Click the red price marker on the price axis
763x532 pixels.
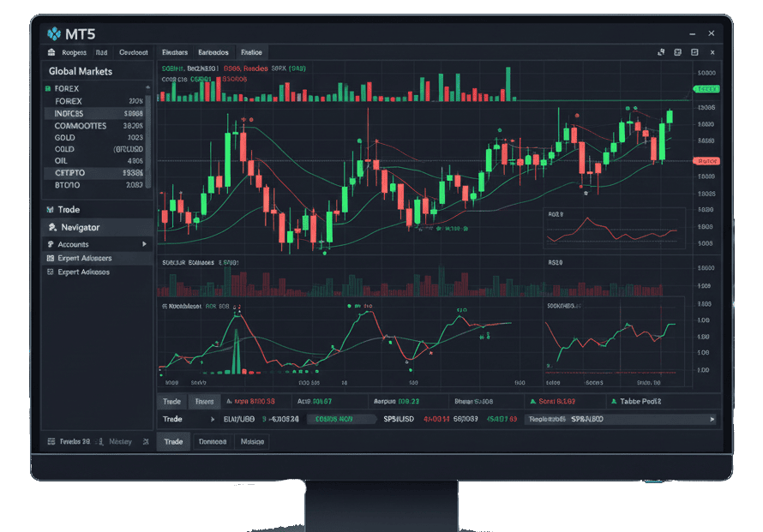pos(706,160)
